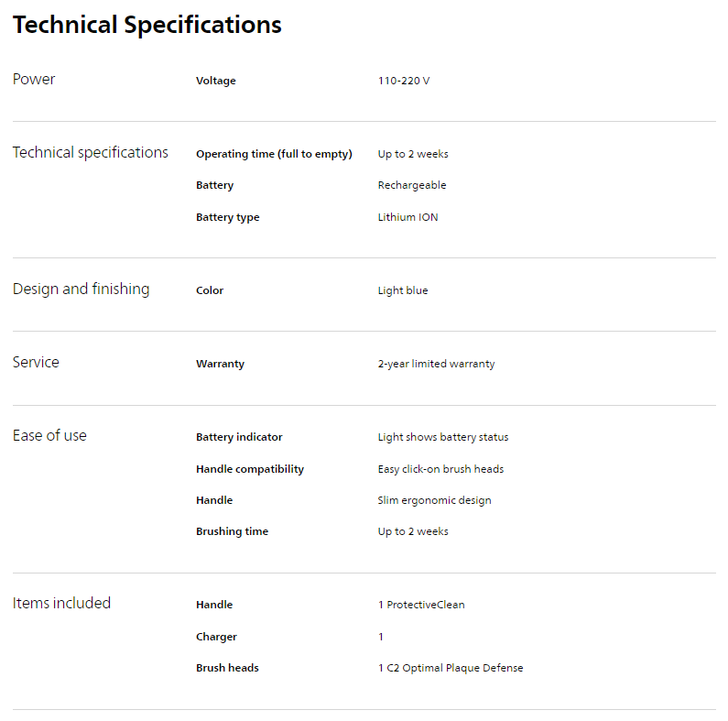Click the Items included section label
The height and width of the screenshot is (721, 728).
tap(61, 603)
